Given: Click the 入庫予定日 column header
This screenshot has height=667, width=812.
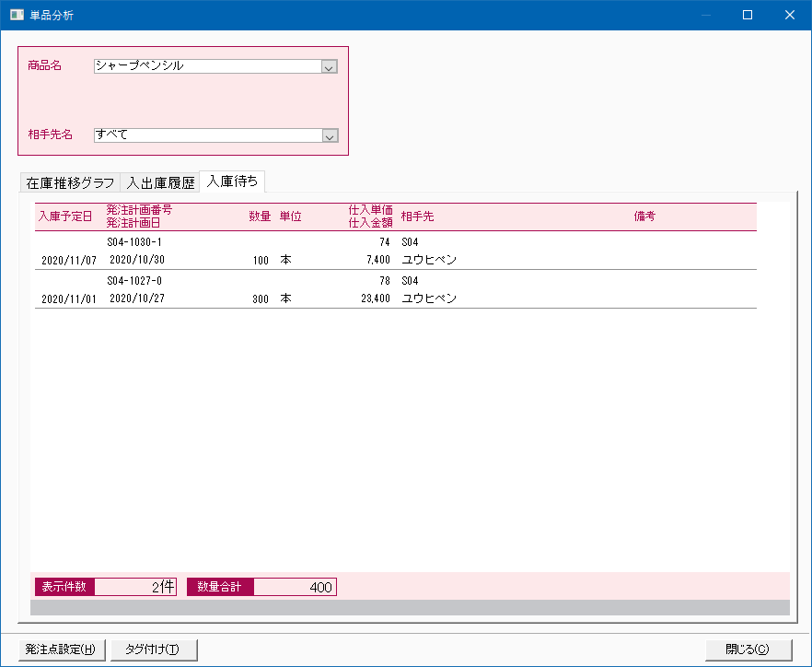Looking at the screenshot, I should click(x=65, y=216).
